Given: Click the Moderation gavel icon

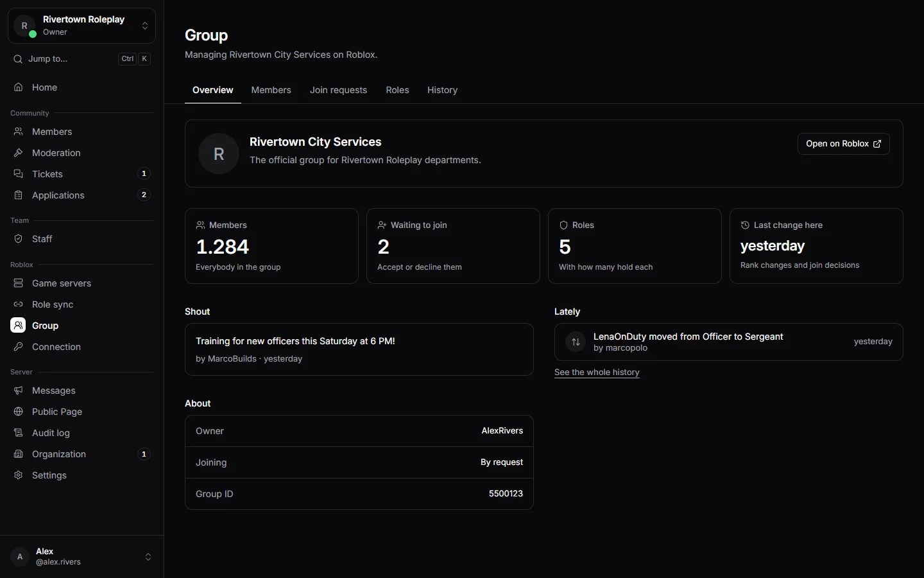Looking at the screenshot, I should click(19, 153).
